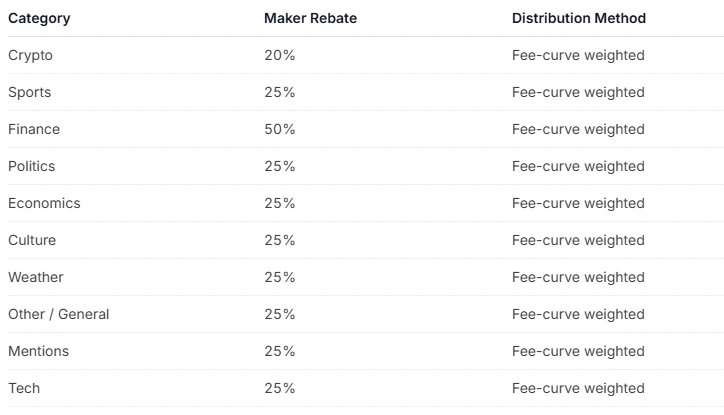Select the Tech row's 25% rebate value

click(x=279, y=388)
